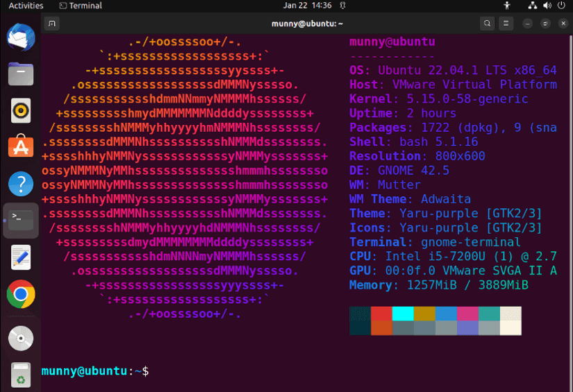Click the DE GNOME 42.5 line
Screen dimensions: 573x392
[399, 171]
